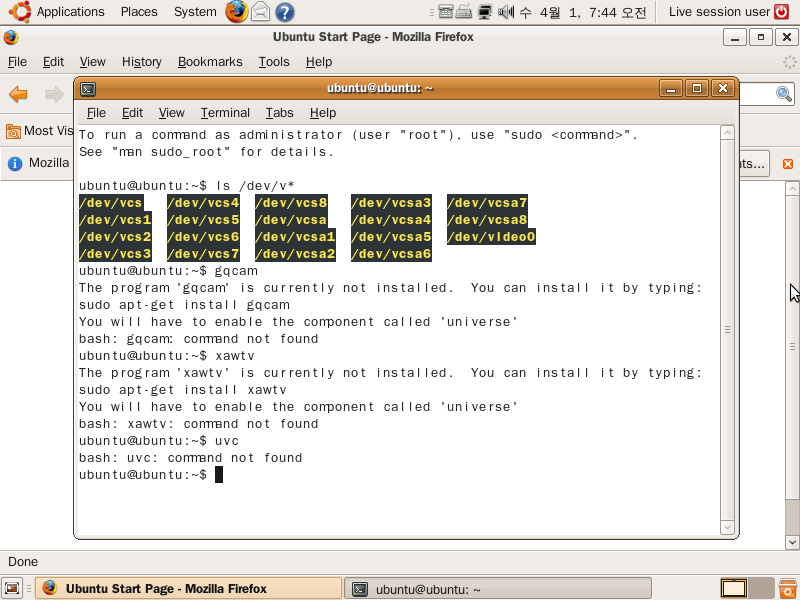This screenshot has width=800, height=600.
Task: Open the Terminal menu in the terminal
Action: pos(225,113)
